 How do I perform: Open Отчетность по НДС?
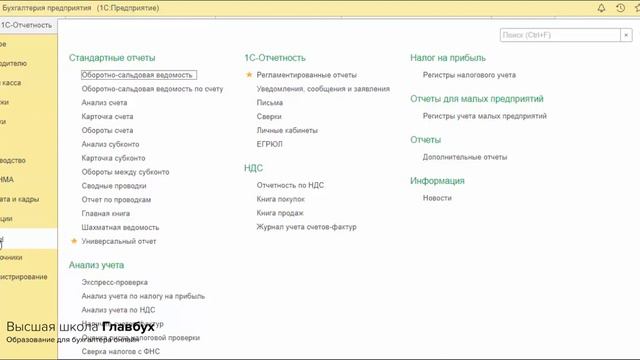290,185
